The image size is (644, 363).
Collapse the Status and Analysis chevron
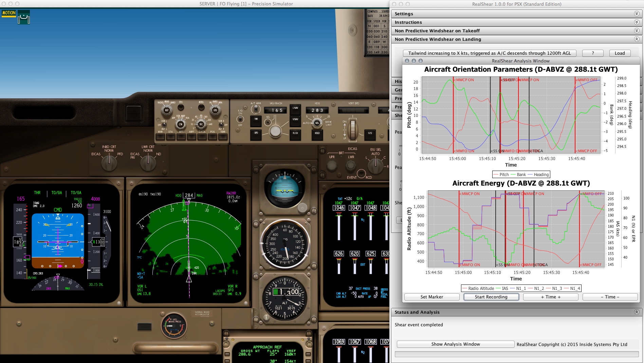(x=637, y=312)
